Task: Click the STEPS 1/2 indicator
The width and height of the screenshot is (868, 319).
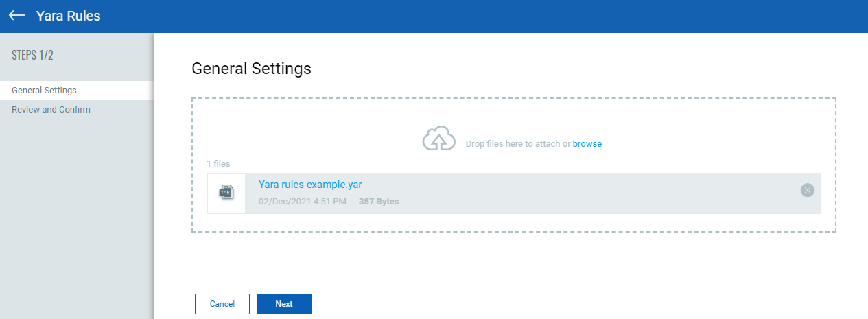Action: pyautogui.click(x=32, y=56)
